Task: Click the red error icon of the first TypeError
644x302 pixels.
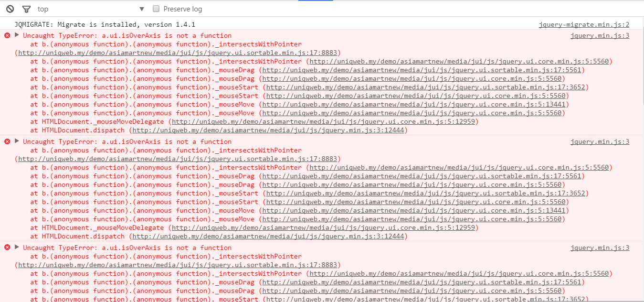Action: [7, 35]
